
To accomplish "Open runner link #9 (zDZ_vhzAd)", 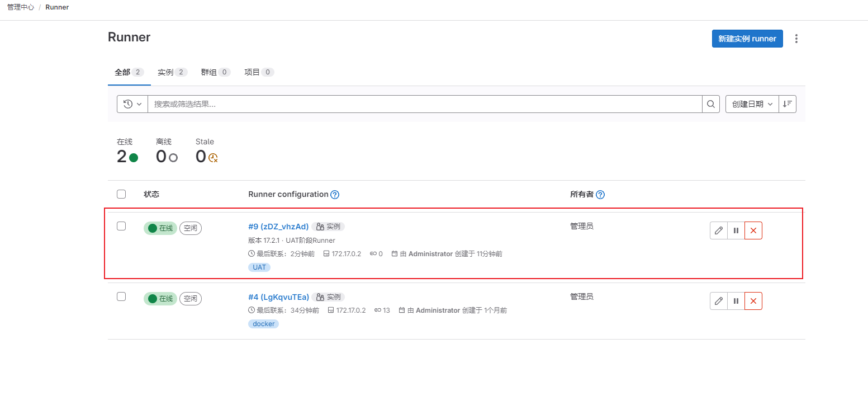I will [x=278, y=227].
